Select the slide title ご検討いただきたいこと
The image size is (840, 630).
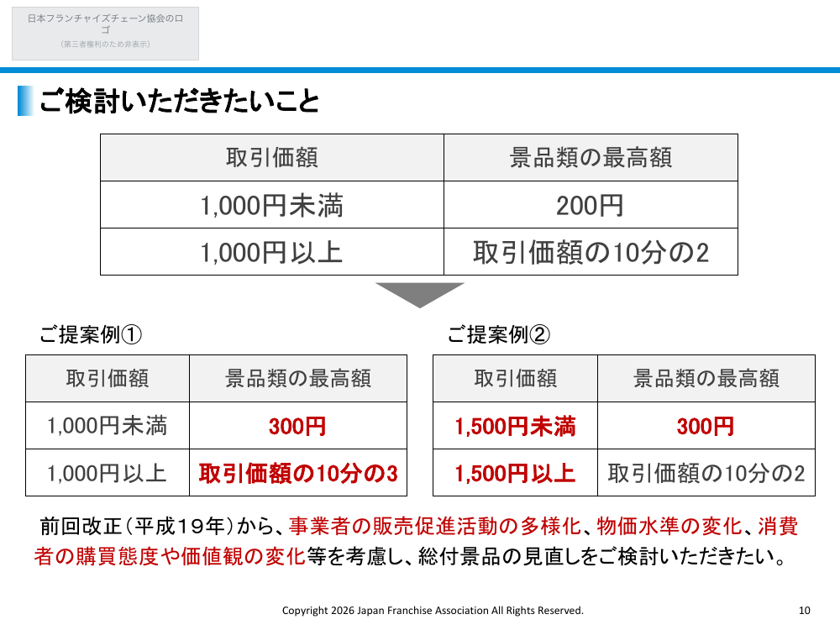point(180,101)
